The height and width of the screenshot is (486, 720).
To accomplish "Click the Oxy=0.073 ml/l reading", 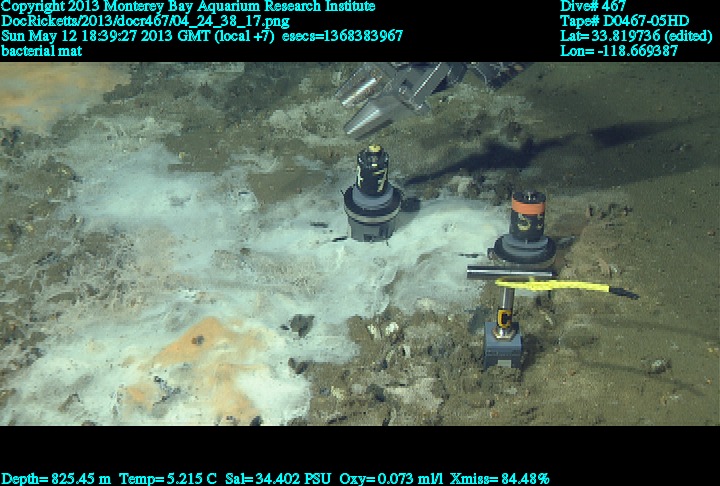I will 392,479.
